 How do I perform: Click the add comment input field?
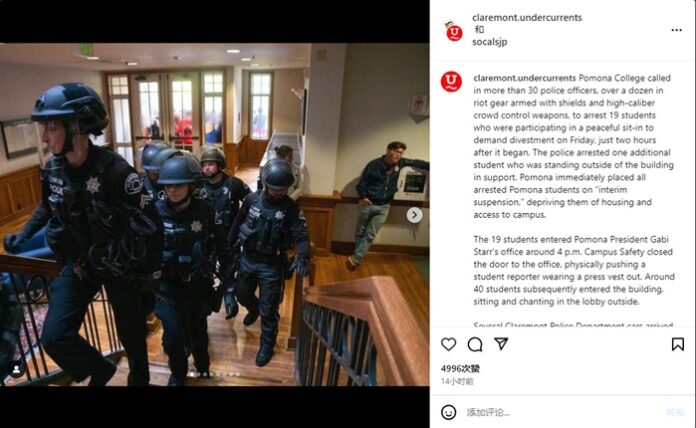[564, 412]
